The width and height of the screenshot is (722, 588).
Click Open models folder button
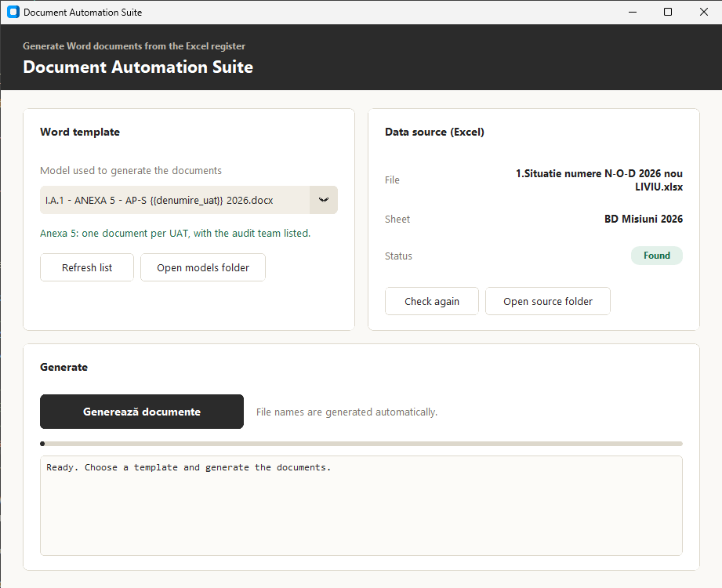pos(203,267)
